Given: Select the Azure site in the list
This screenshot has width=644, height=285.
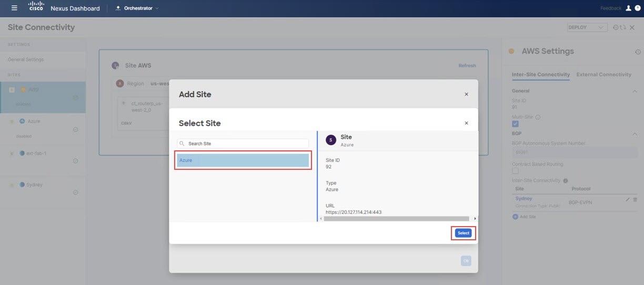Looking at the screenshot, I should pyautogui.click(x=243, y=160).
